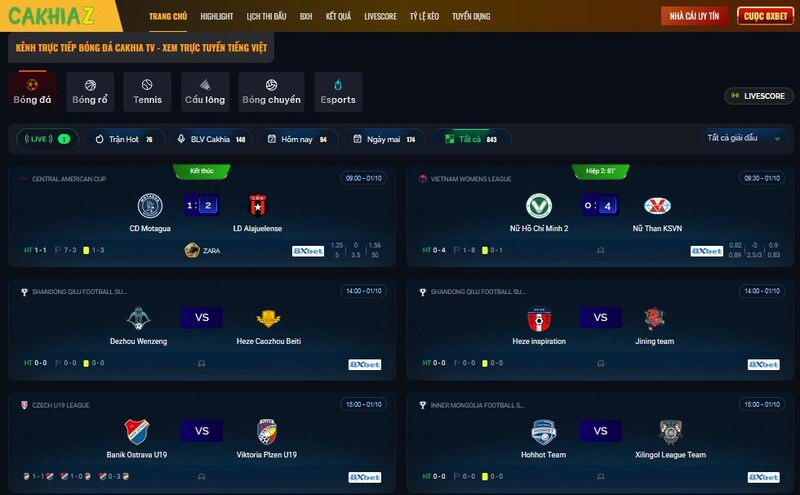Toggle the LIVE matches filter
Screen dimensions: 800x495
click(x=47, y=139)
